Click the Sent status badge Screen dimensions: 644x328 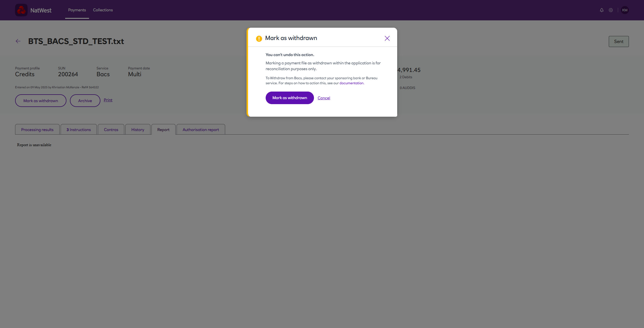point(619,42)
